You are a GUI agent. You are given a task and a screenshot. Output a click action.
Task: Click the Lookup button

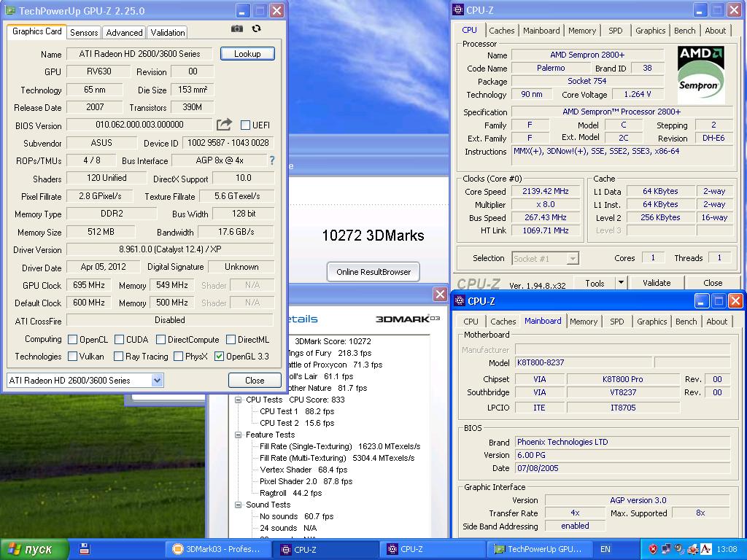(247, 54)
